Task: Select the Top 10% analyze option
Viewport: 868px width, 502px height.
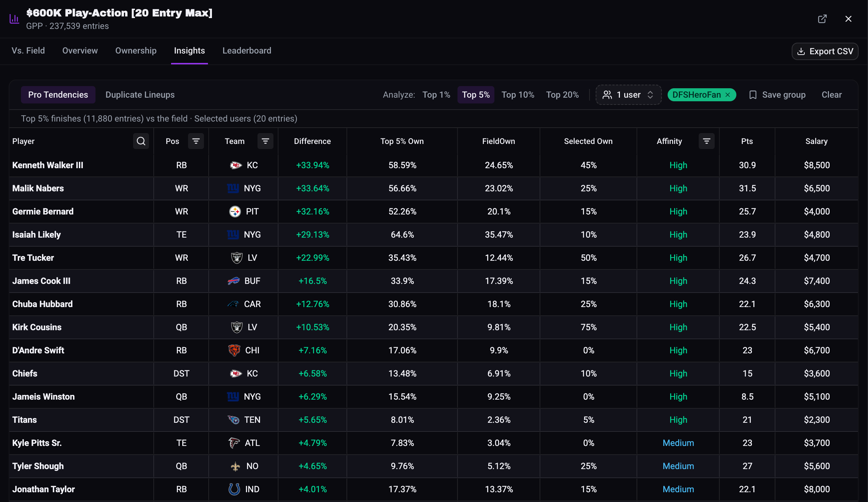Action: click(518, 95)
